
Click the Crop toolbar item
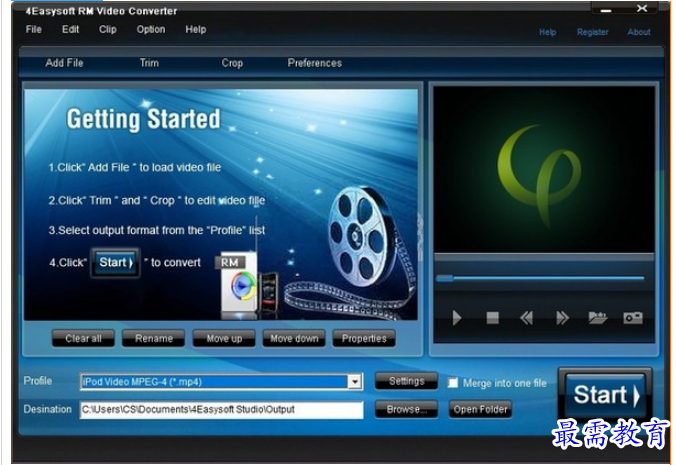click(x=232, y=63)
